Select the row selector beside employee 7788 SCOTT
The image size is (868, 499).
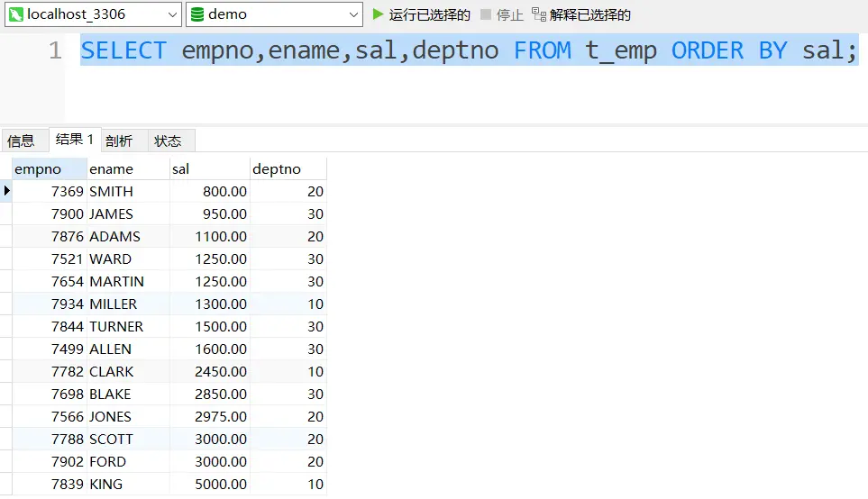click(6, 439)
